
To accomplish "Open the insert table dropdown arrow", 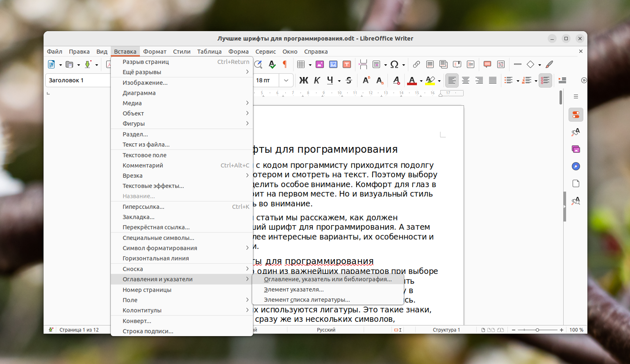I will pyautogui.click(x=310, y=65).
